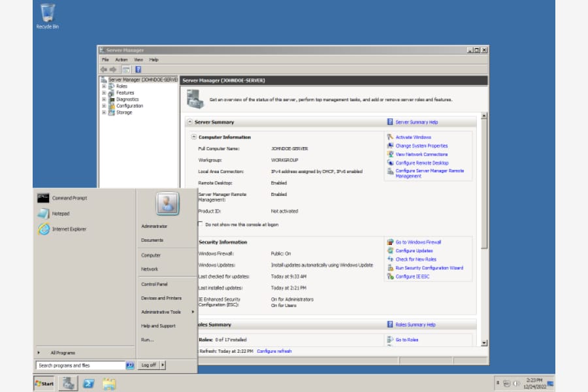Open Help and Support from Start menu
588x392 pixels.
[158, 325]
